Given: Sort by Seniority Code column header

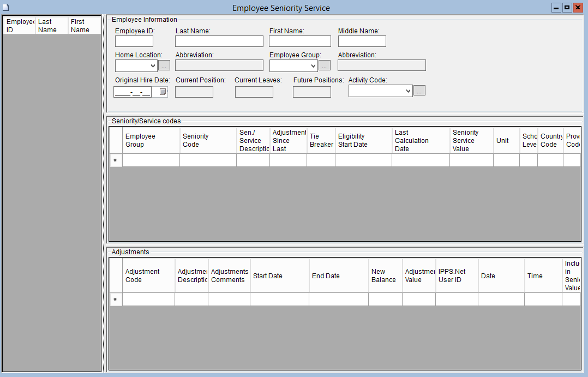Looking at the screenshot, I should [x=207, y=141].
